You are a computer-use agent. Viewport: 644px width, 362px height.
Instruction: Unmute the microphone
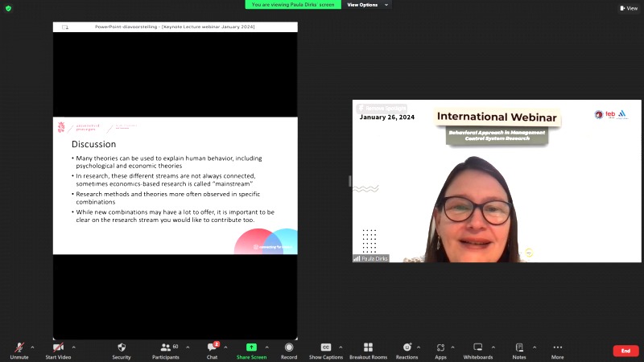click(x=19, y=350)
